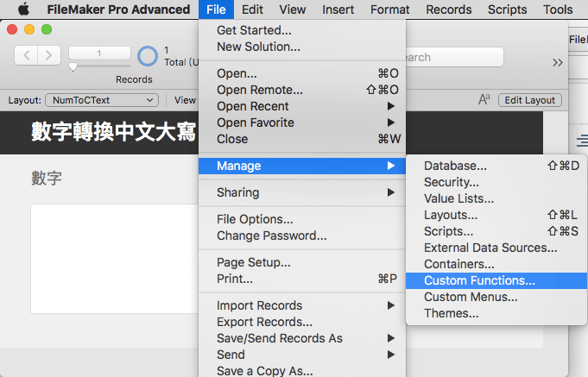The width and height of the screenshot is (588, 377).
Task: Open the Scripts menu in menu bar
Action: [507, 9]
